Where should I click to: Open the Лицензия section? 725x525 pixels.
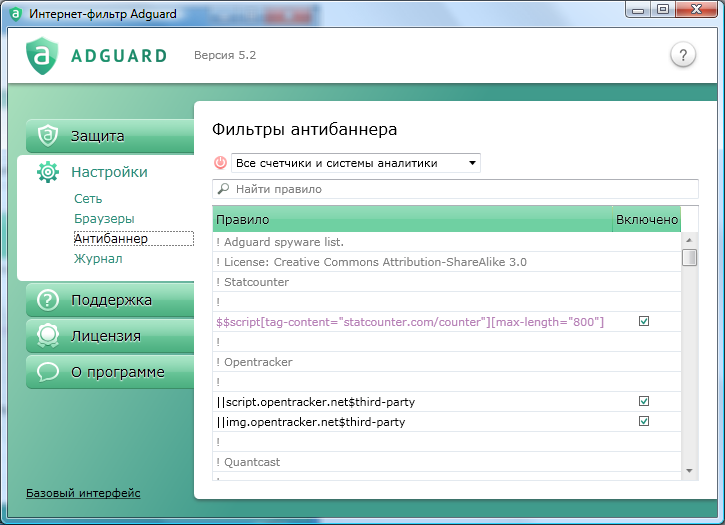[x=110, y=336]
